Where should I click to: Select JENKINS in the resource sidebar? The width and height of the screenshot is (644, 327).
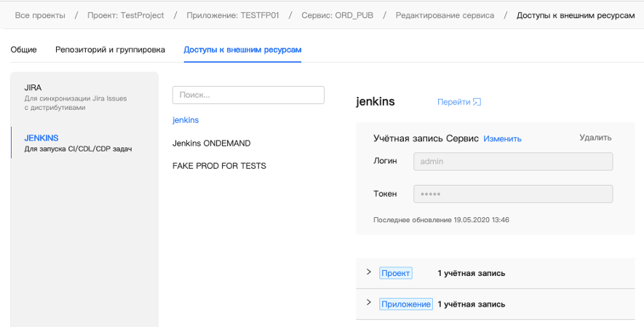point(41,138)
